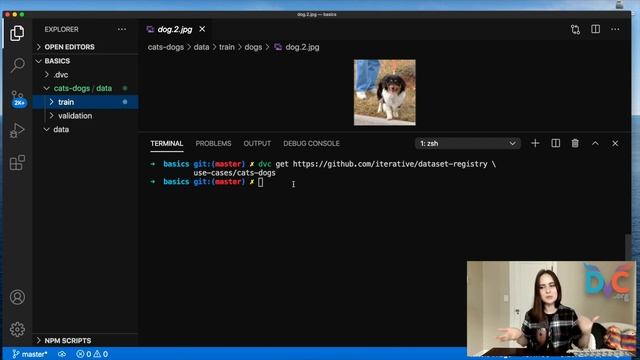This screenshot has width=640, height=360.
Task: Close the dog.2.jpg editor tab
Action: click(x=202, y=29)
